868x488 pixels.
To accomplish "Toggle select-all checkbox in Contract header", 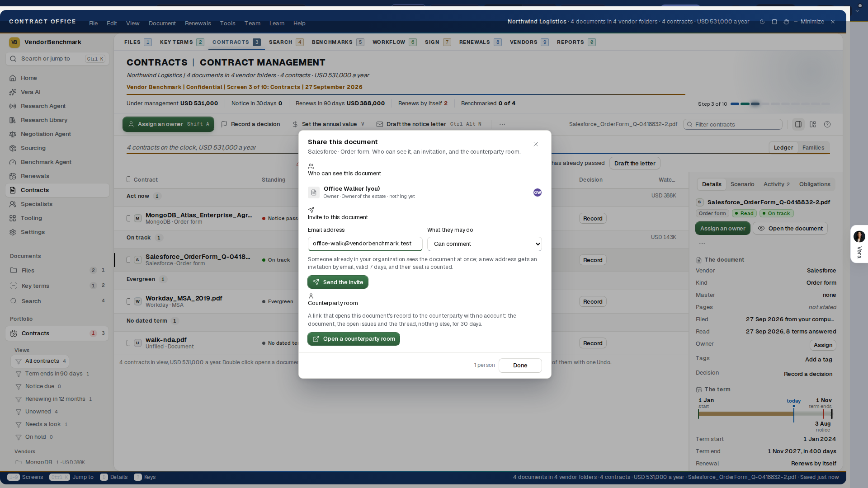I will 129,179.
